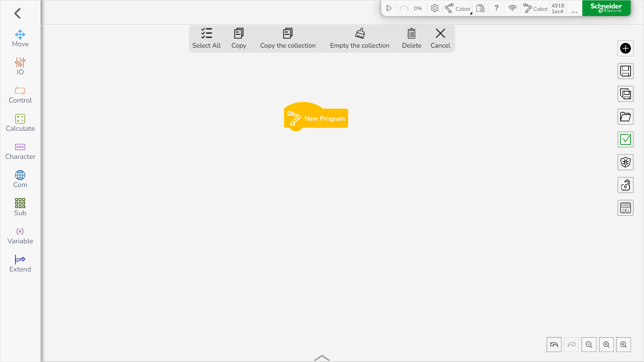Click the variable monitor icon
The width and height of the screenshot is (644, 362).
pyautogui.click(x=625, y=208)
